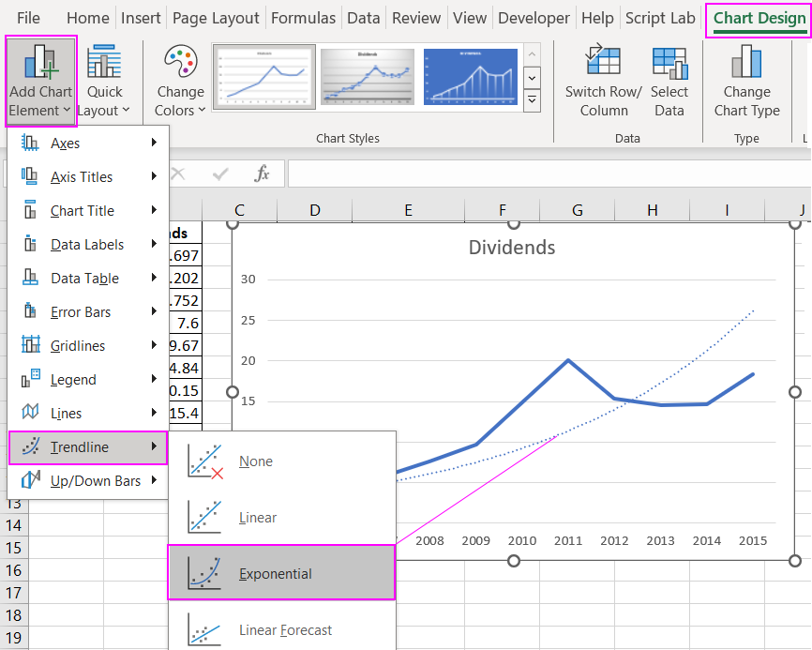Choose the Linear trendline option
Viewport: 812px width, 650px height.
[258, 518]
